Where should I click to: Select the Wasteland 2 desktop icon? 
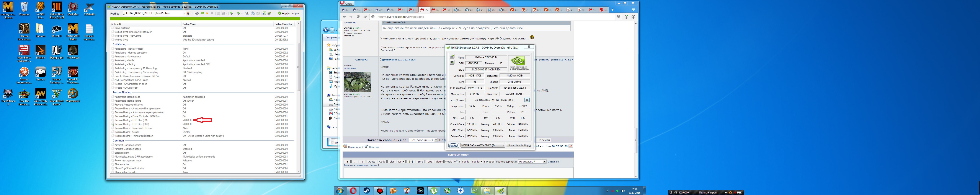pyautogui.click(x=73, y=96)
